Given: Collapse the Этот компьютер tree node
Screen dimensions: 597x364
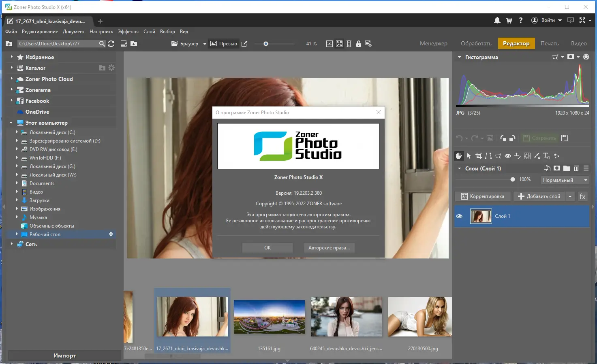Looking at the screenshot, I should [11, 122].
